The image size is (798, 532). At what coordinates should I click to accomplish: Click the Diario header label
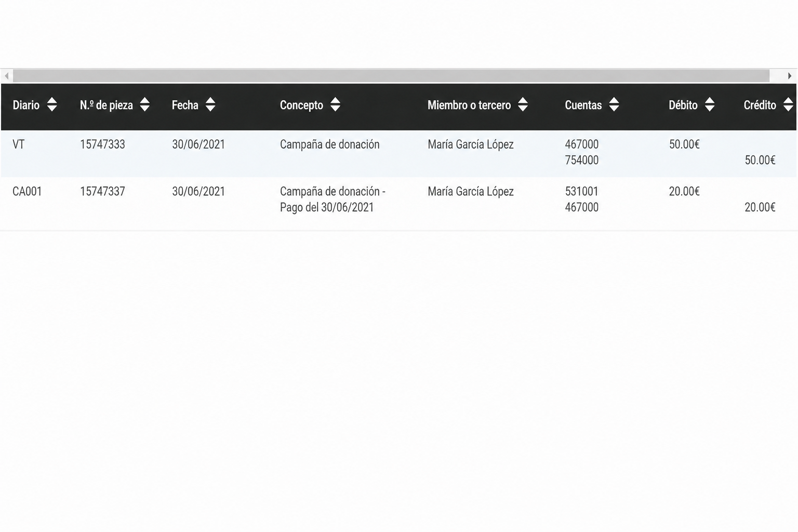[x=26, y=105]
